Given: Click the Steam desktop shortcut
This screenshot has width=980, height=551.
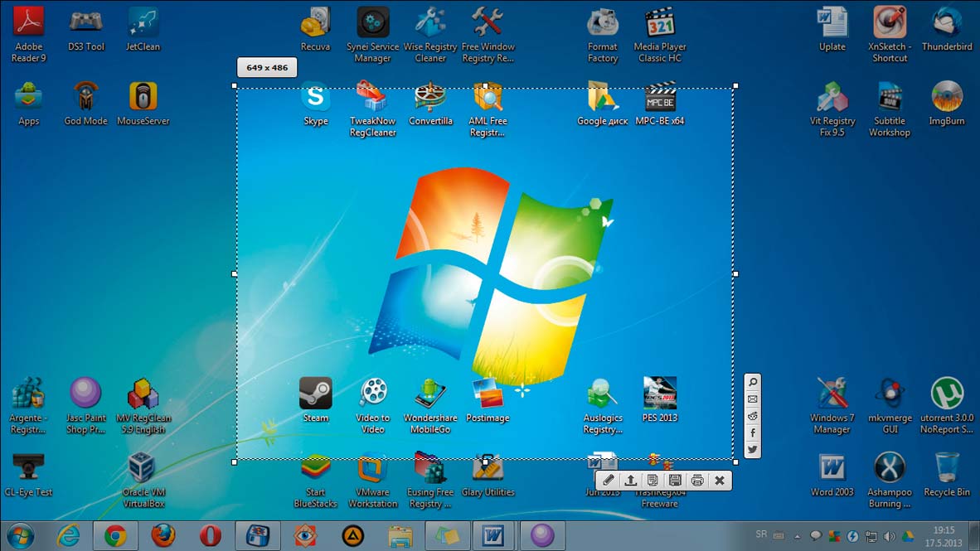Looking at the screenshot, I should 316,400.
